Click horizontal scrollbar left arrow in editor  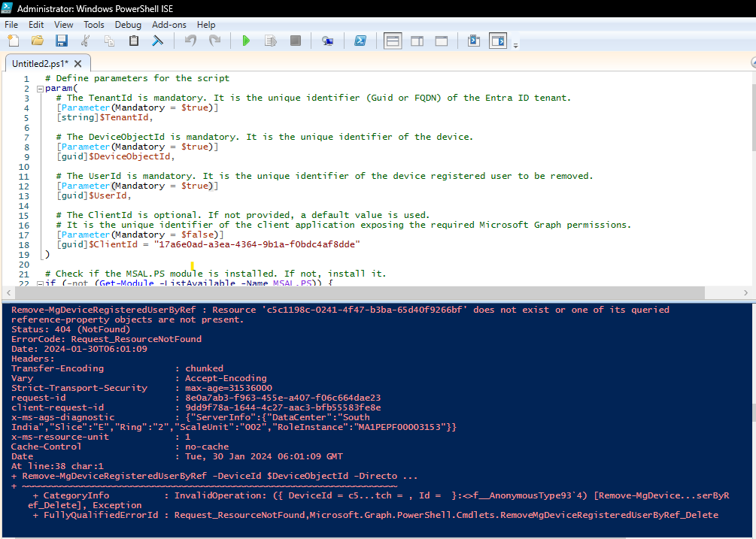(8, 292)
